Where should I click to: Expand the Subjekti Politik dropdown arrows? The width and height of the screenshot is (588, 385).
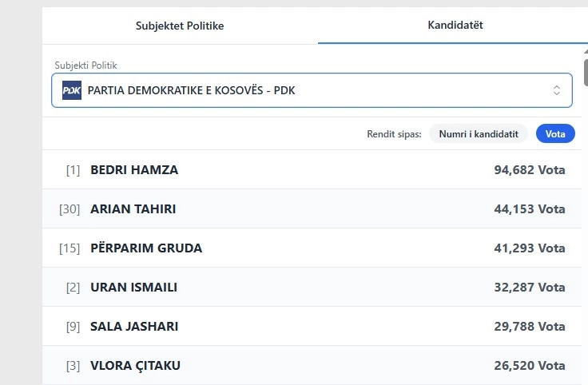click(x=557, y=90)
